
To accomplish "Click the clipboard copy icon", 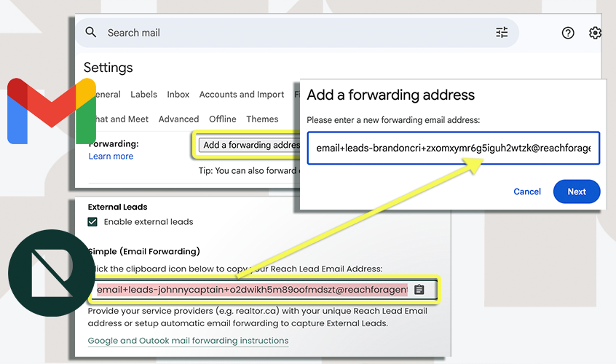I will pos(419,290).
